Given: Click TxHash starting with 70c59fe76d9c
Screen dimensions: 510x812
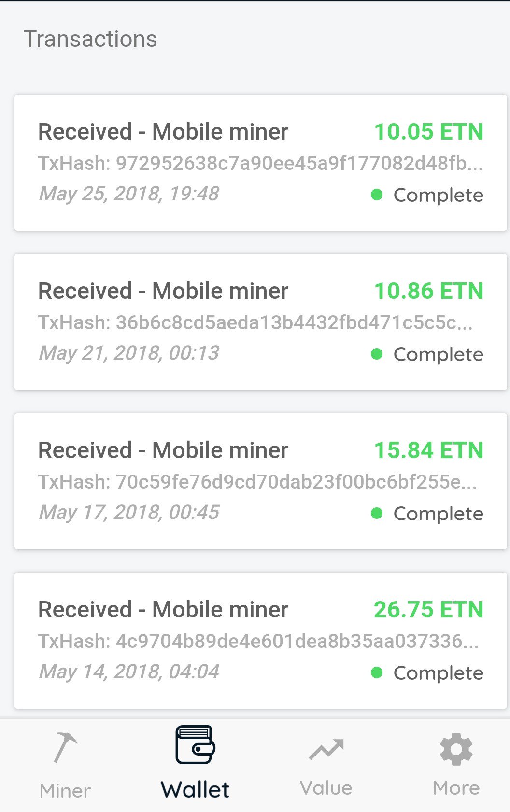Looking at the screenshot, I should click(257, 482).
